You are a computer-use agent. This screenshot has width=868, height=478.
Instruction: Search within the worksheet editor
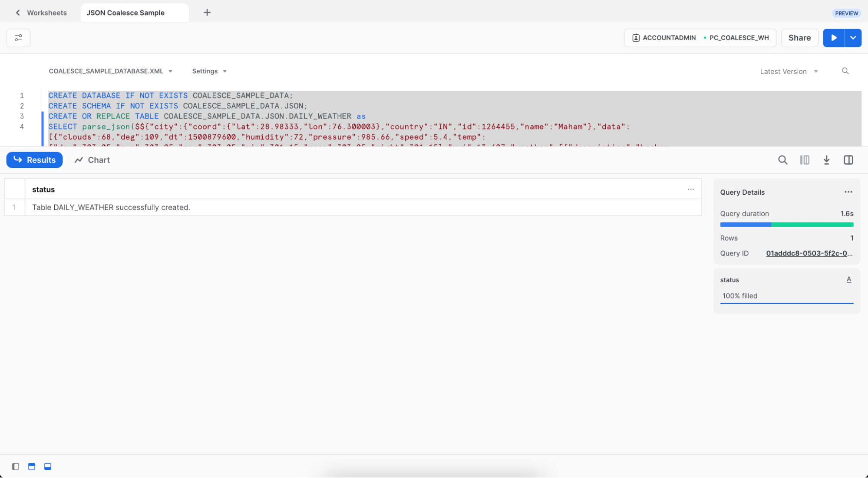(845, 71)
